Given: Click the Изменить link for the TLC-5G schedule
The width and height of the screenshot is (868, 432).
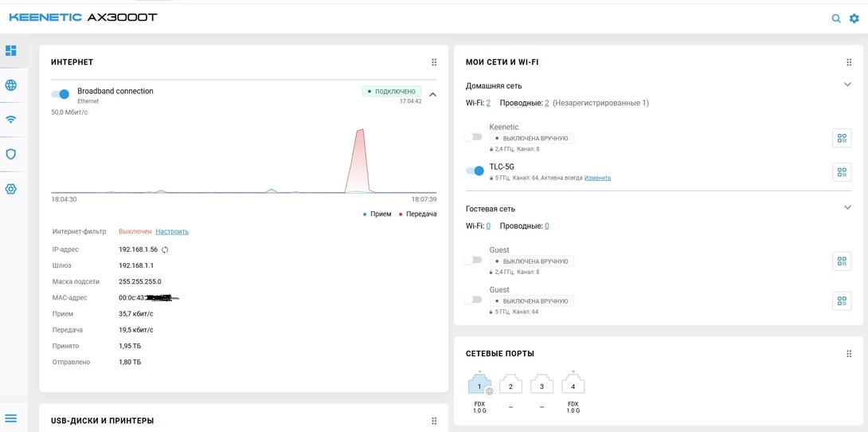Looking at the screenshot, I should coord(597,178).
